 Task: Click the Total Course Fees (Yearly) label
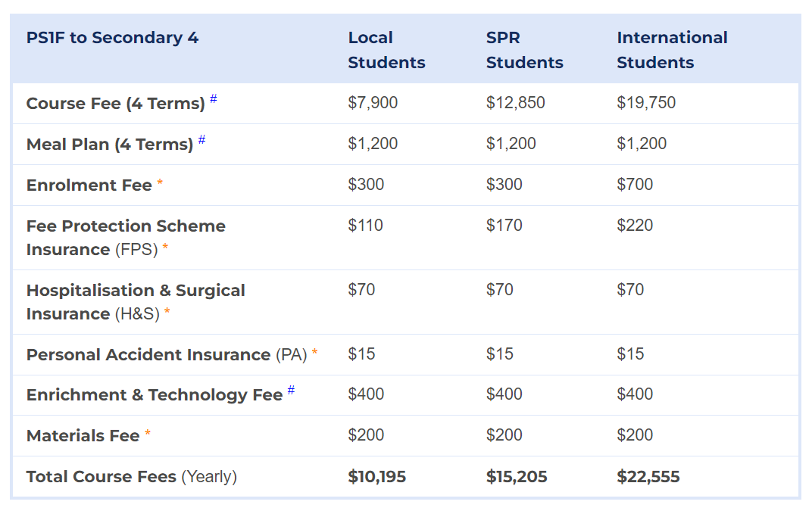[x=132, y=477]
